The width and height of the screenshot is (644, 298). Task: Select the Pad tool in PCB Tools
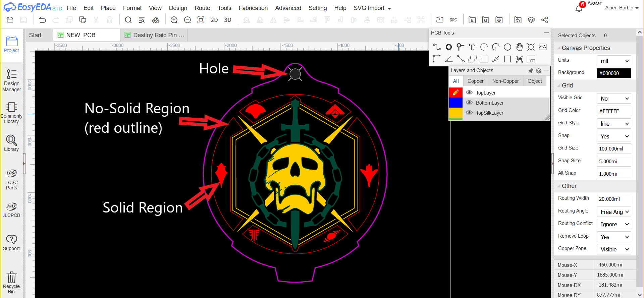point(449,47)
